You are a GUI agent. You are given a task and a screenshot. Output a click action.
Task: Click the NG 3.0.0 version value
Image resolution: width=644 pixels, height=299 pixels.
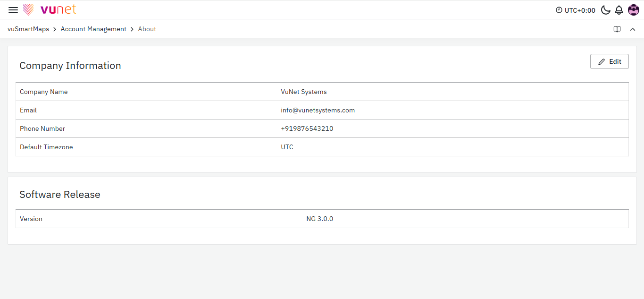tap(319, 219)
